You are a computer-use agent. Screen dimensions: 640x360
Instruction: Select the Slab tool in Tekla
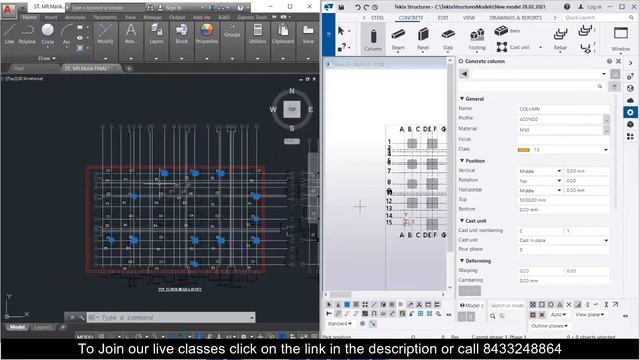[x=448, y=39]
